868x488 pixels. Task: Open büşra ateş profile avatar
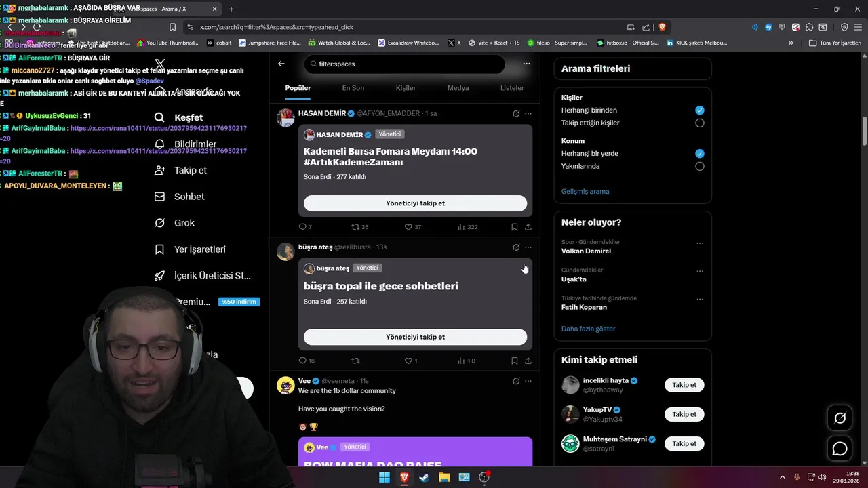[285, 251]
